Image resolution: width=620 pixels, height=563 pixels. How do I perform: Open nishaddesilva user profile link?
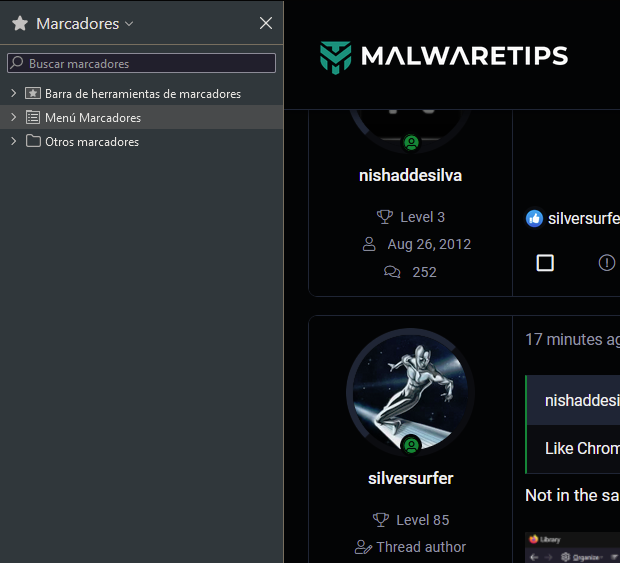[x=410, y=176]
